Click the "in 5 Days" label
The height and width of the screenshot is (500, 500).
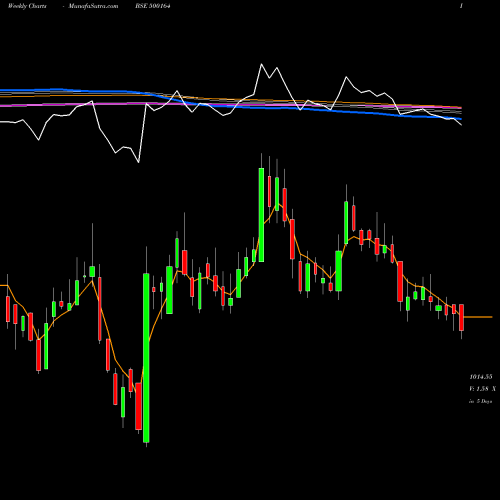pos(480,401)
